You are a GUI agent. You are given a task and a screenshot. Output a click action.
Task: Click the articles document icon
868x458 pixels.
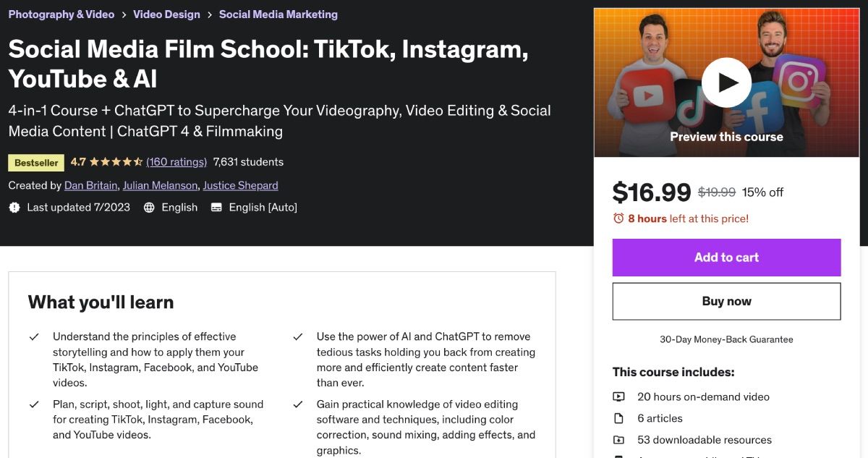coord(618,418)
